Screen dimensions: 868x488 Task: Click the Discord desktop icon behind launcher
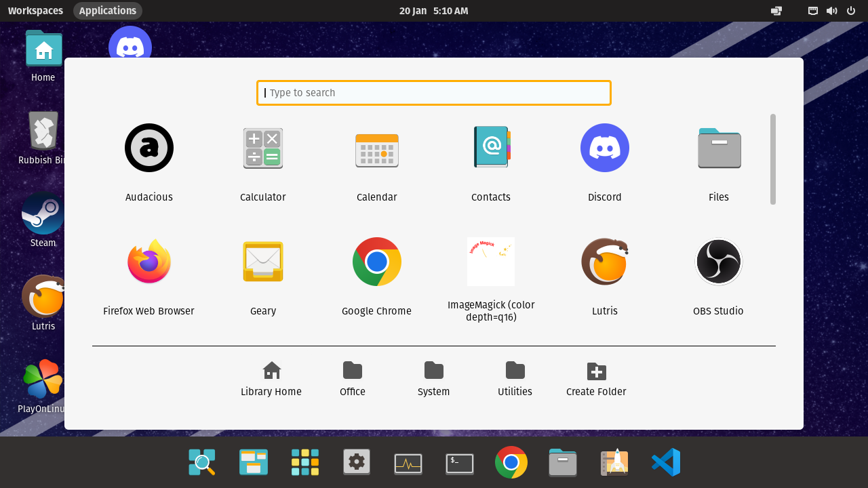[x=130, y=42]
